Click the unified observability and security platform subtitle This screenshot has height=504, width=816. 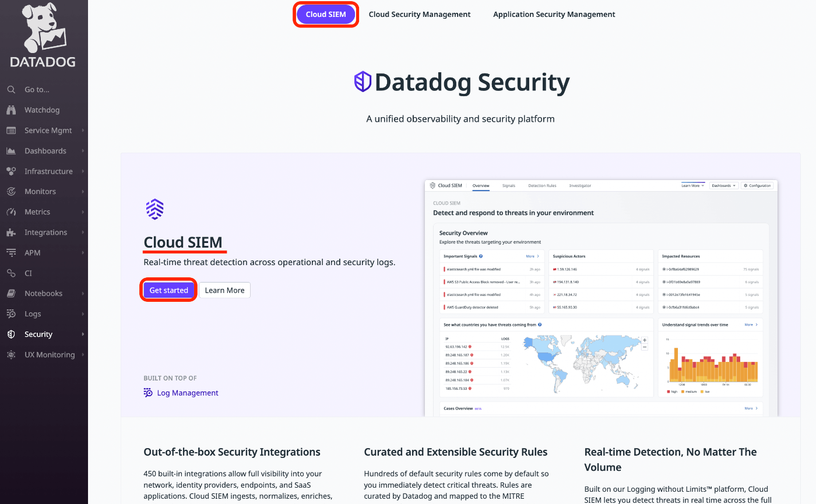[x=460, y=119]
